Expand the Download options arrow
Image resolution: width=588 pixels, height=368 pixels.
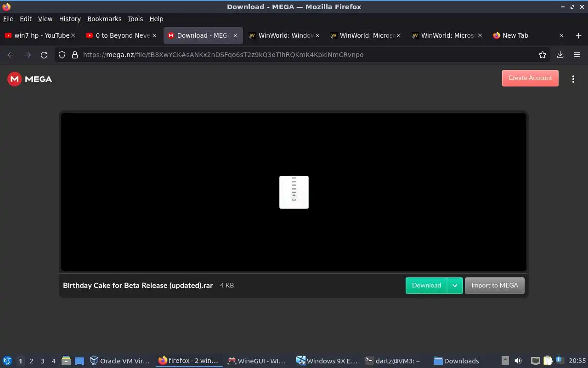pyautogui.click(x=455, y=286)
